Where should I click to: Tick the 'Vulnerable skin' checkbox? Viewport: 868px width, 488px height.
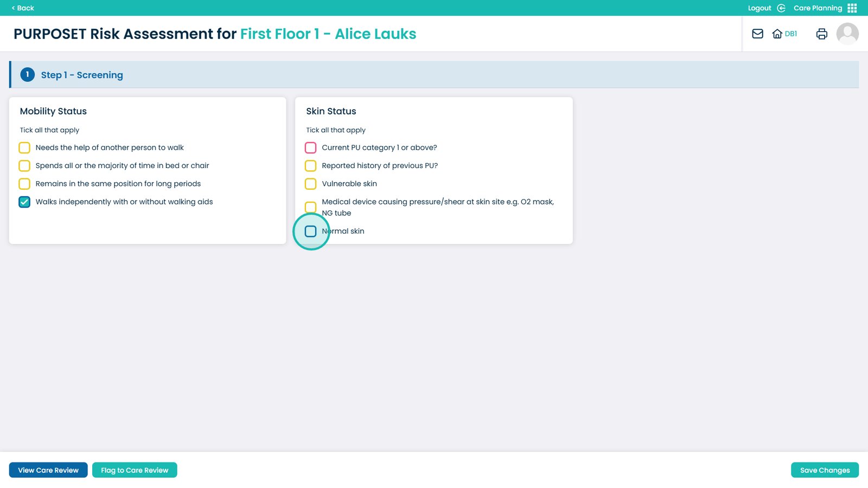click(311, 184)
